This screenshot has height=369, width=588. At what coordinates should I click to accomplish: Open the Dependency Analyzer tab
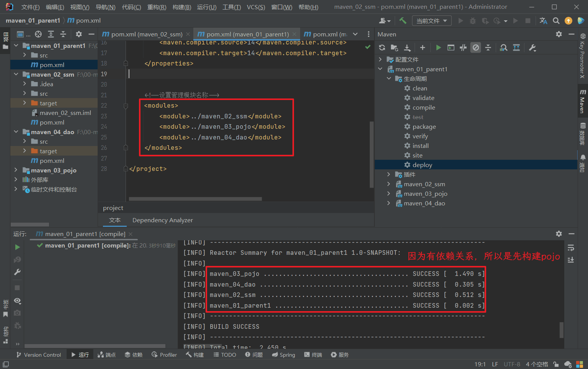pos(162,220)
